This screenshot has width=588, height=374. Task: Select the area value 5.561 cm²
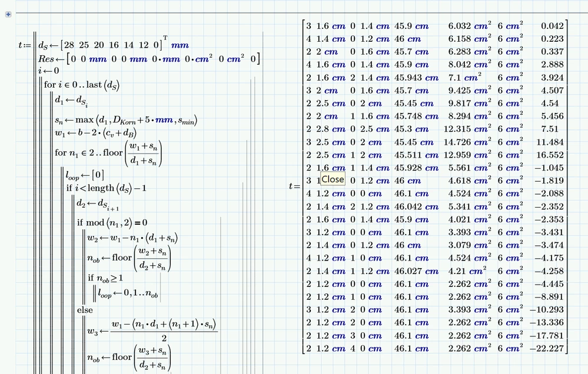470,168
